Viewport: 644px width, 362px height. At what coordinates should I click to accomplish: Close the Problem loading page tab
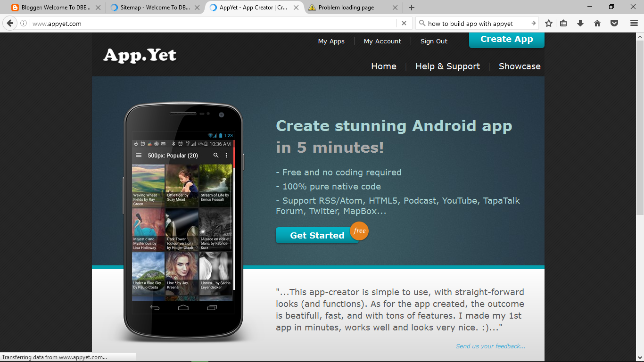tap(395, 8)
